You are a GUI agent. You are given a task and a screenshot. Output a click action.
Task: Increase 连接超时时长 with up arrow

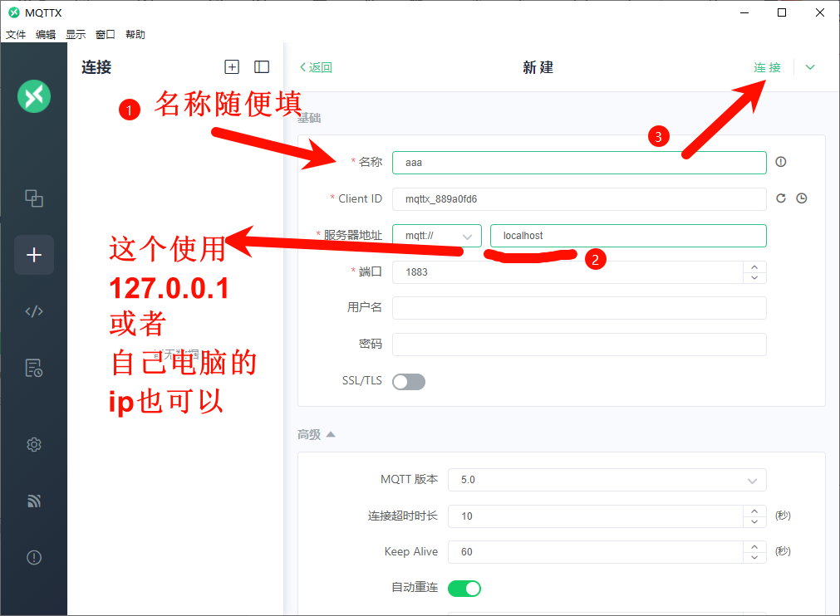[754, 511]
